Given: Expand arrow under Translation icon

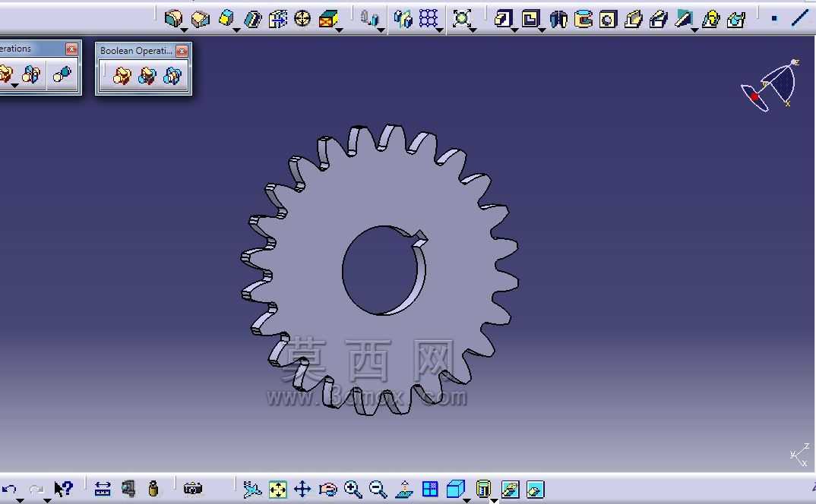Looking at the screenshot, I should 381,30.
